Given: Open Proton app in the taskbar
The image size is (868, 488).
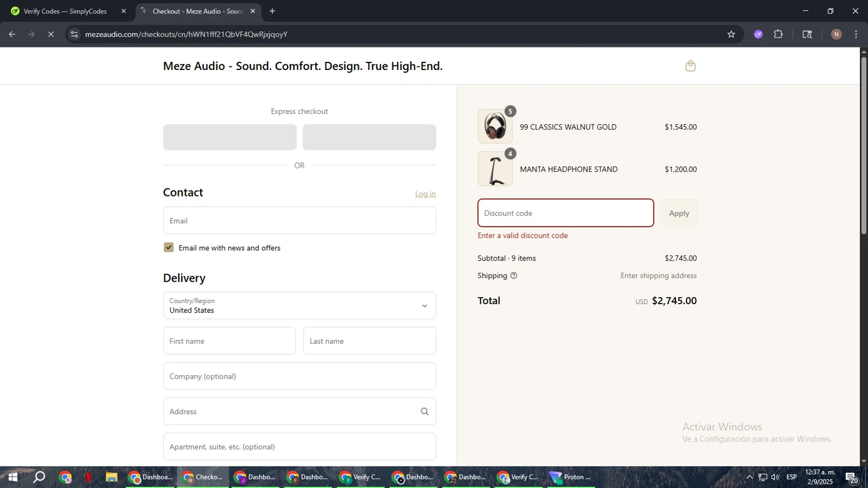Looking at the screenshot, I should (x=571, y=477).
